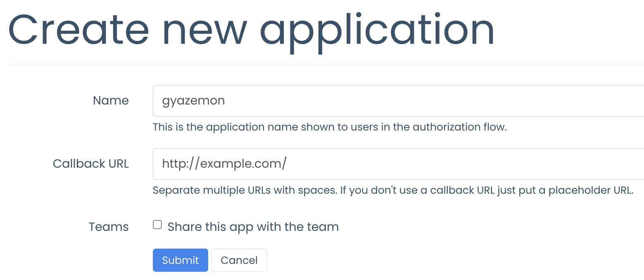Click empty area inside Callback URL box

click(475, 164)
